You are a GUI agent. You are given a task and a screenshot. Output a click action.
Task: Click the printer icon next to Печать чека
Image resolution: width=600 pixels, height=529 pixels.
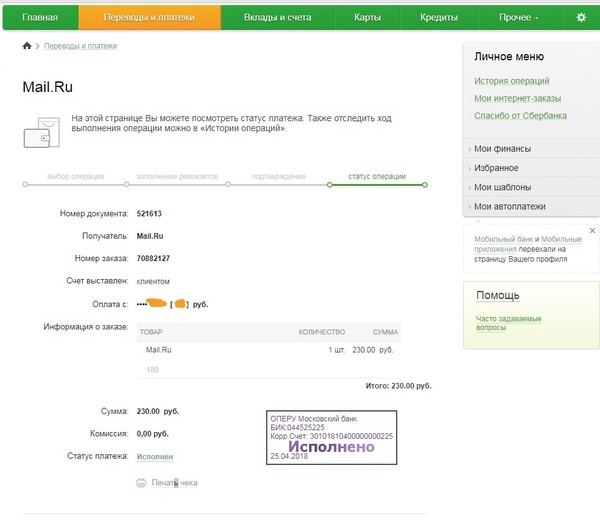click(141, 483)
